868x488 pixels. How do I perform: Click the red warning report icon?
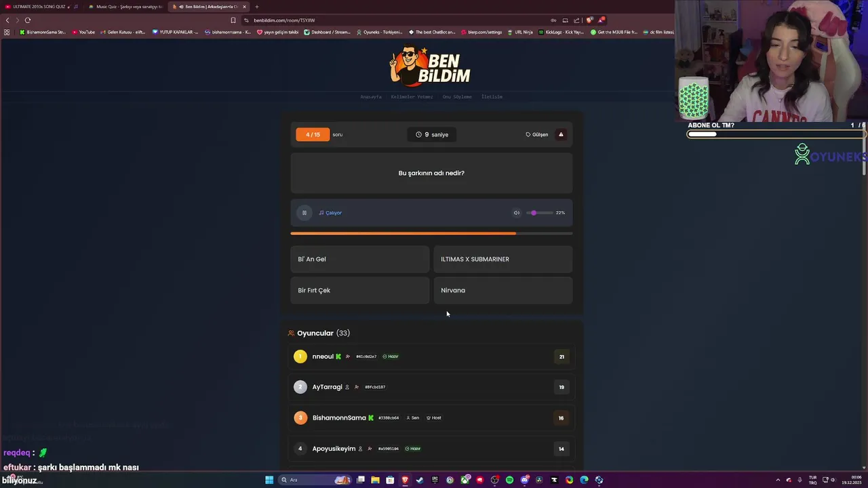(561, 134)
